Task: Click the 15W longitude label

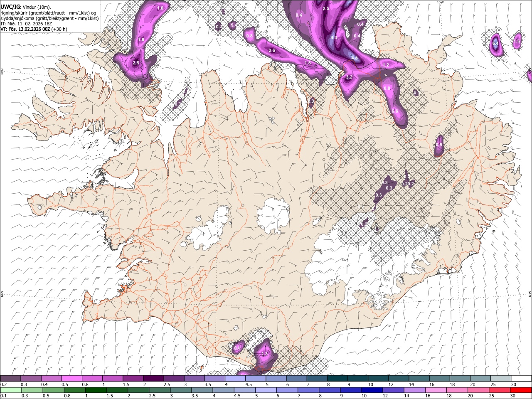Action: 440,2
